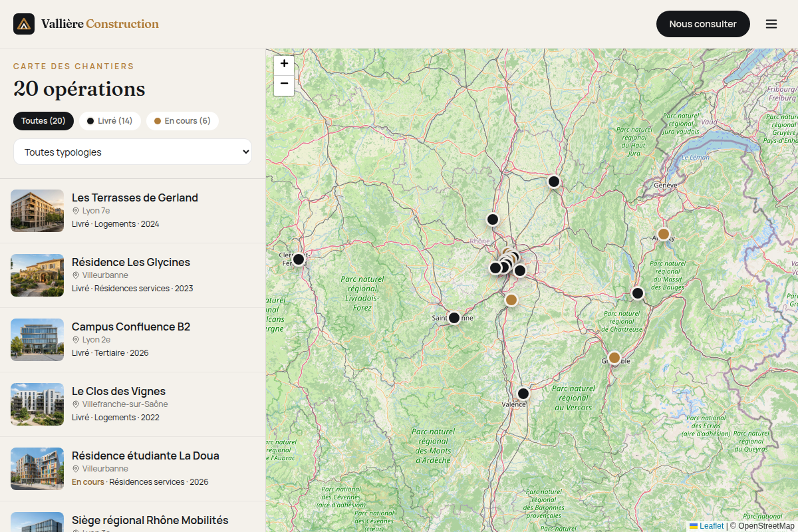Show all operations with Toutes (20) filter
Image resolution: width=798 pixels, height=532 pixels.
43,121
